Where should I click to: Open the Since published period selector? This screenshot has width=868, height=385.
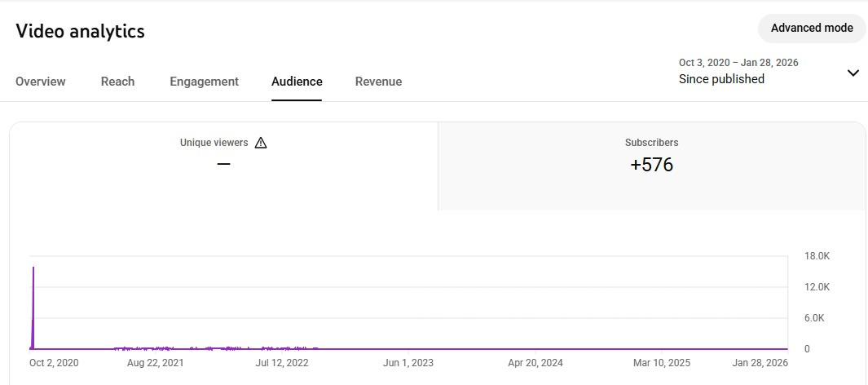point(721,79)
